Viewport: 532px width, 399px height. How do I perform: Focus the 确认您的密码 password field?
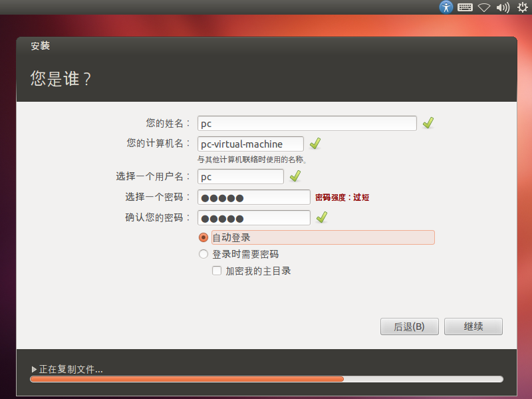coord(254,218)
